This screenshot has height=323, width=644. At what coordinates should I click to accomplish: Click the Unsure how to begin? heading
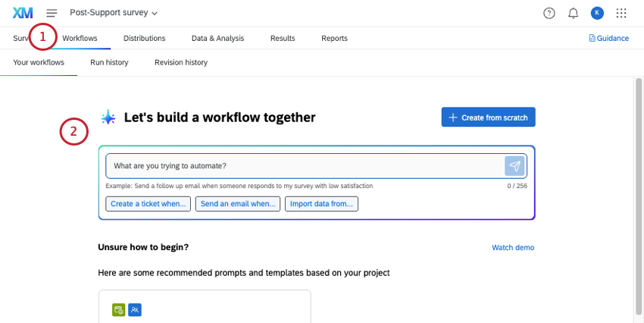click(x=143, y=247)
